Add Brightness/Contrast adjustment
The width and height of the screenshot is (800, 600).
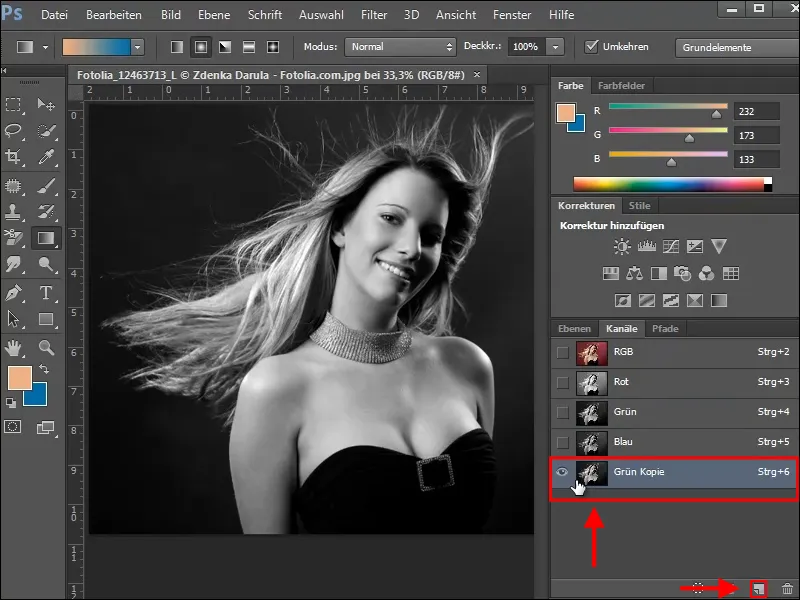622,246
